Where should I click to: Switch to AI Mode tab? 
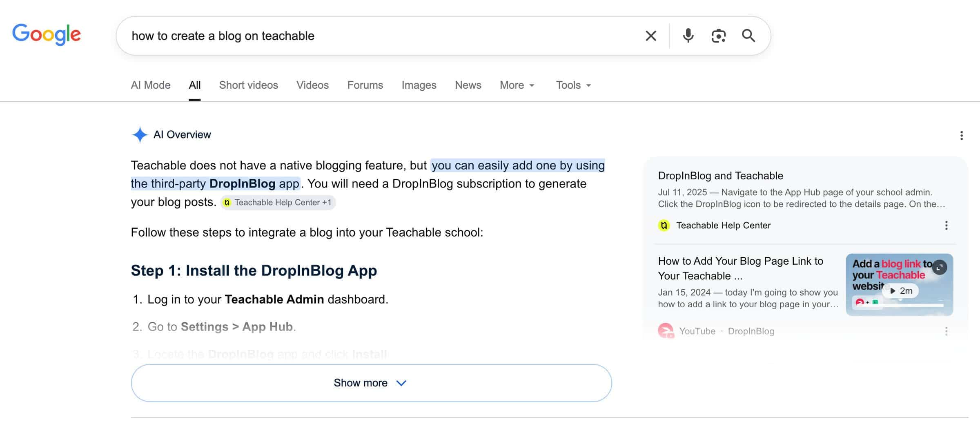[151, 85]
